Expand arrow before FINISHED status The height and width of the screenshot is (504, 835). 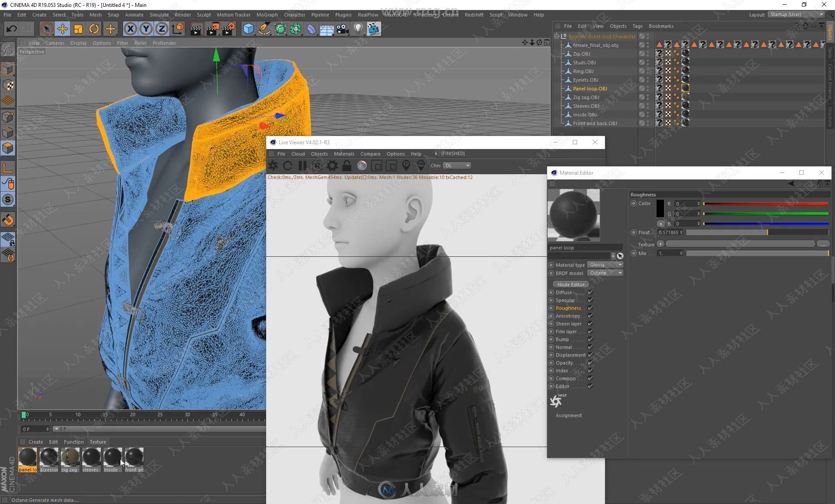pyautogui.click(x=436, y=153)
